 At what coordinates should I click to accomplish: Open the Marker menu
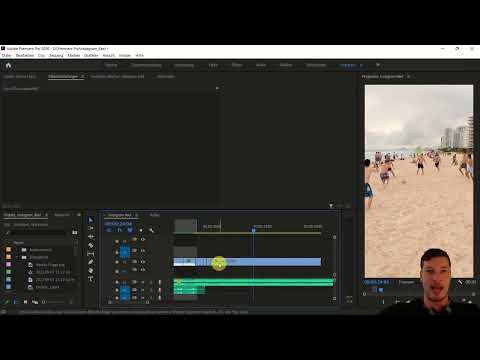click(74, 55)
